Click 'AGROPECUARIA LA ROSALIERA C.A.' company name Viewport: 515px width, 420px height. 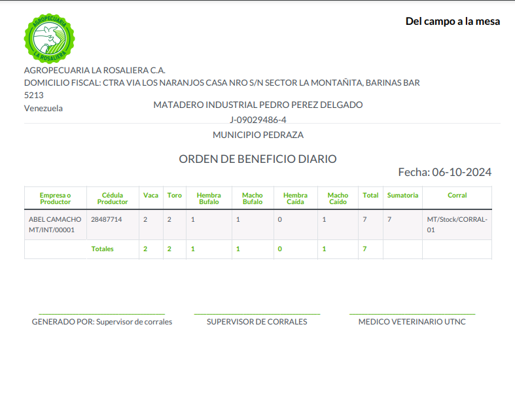tap(95, 70)
